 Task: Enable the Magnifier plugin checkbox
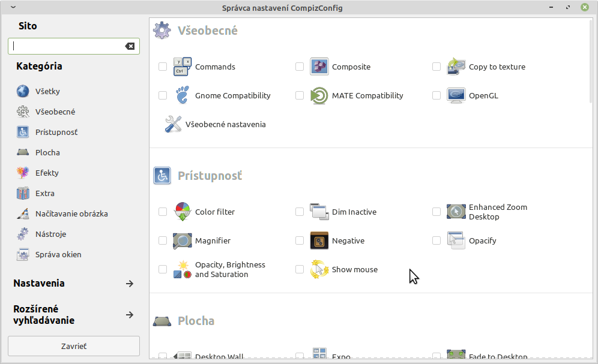(163, 240)
